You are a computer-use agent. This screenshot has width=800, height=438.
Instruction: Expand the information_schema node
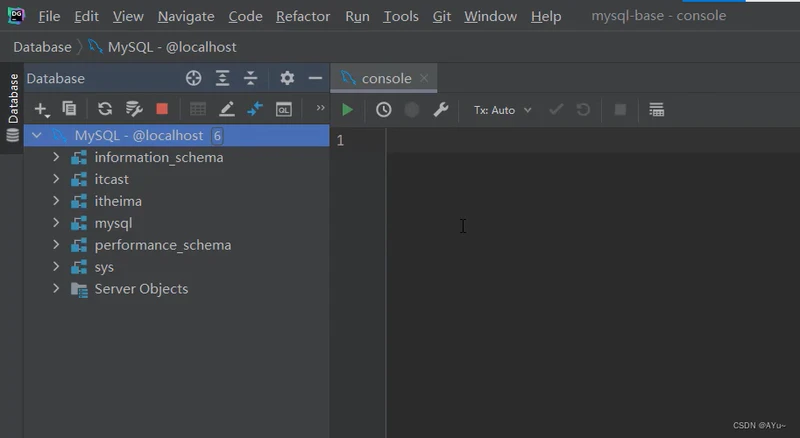[56, 157]
